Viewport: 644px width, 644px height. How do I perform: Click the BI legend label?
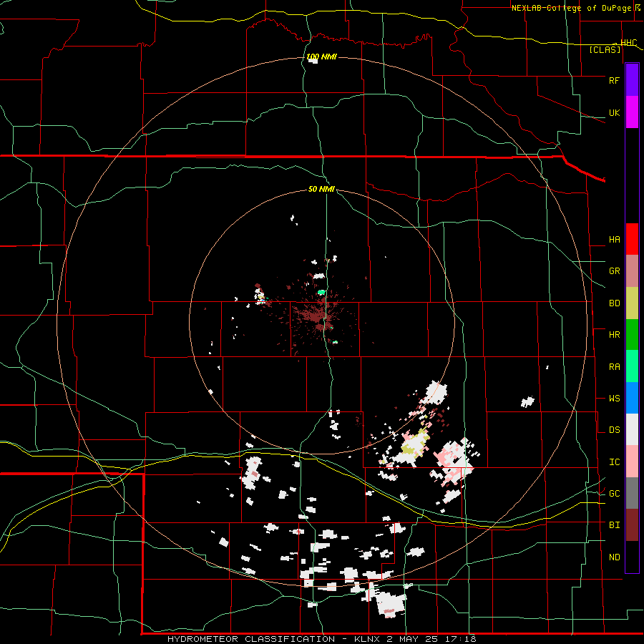[x=614, y=525]
